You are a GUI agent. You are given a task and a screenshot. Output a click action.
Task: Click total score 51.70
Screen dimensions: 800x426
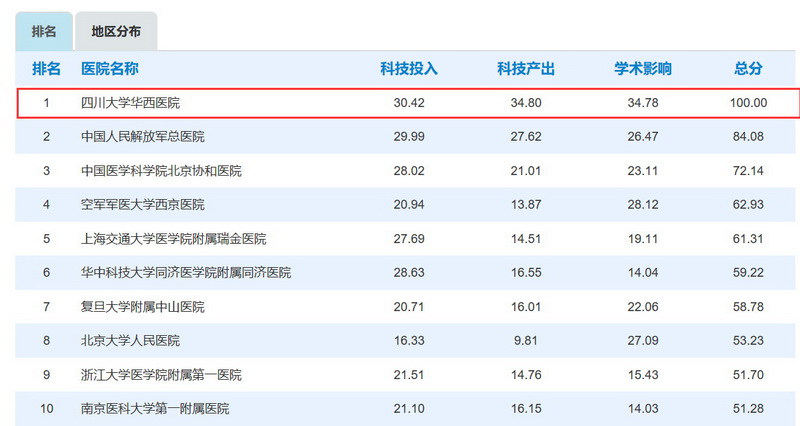pos(748,375)
